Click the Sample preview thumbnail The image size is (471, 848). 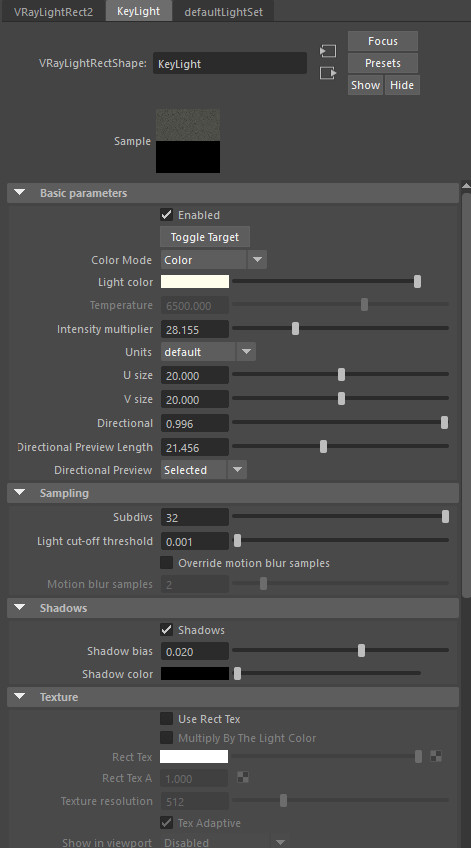[x=188, y=141]
